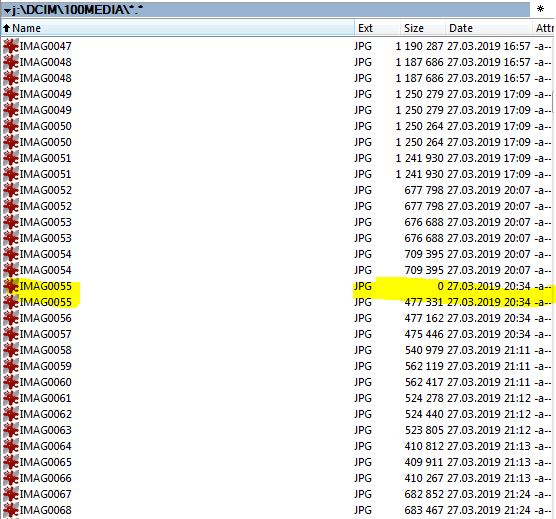Click the j:\DCIM\100MEDIA path bar
Viewport: 556px width, 519px height.
(265, 10)
